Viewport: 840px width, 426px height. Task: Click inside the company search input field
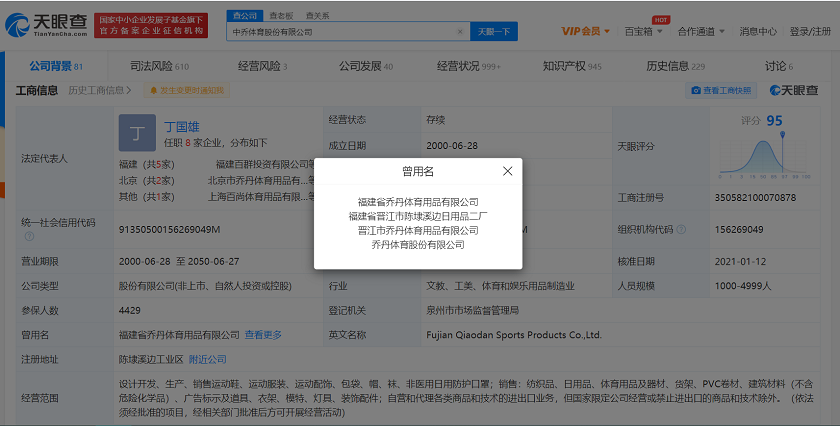340,32
